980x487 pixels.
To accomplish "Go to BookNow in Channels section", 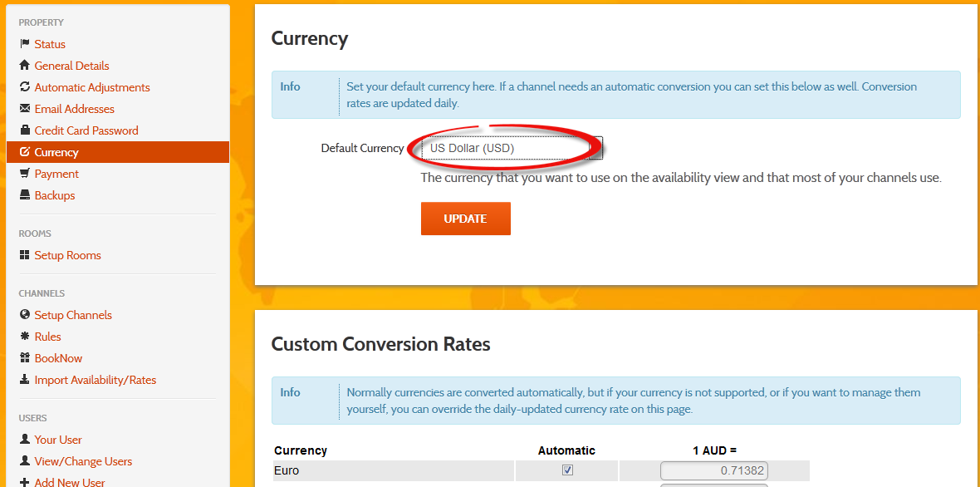I will point(58,358).
